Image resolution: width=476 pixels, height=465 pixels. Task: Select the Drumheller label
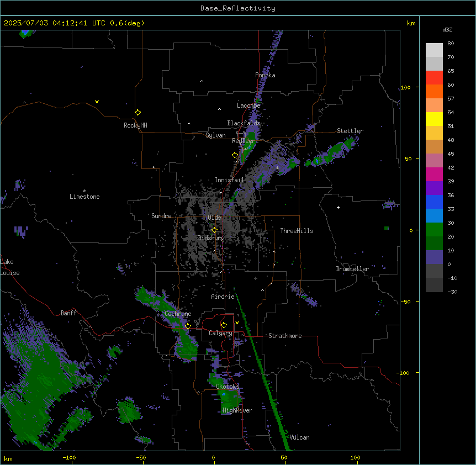coord(352,269)
